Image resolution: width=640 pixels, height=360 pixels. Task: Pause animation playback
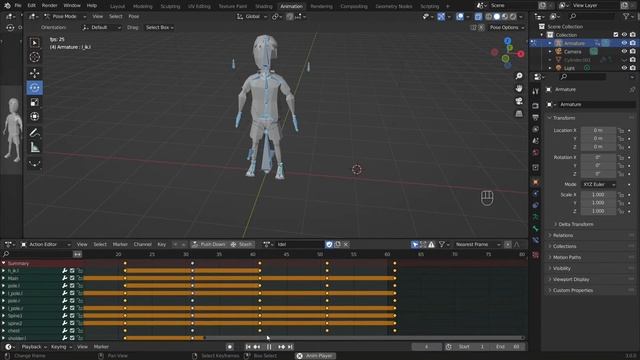[x=269, y=347]
